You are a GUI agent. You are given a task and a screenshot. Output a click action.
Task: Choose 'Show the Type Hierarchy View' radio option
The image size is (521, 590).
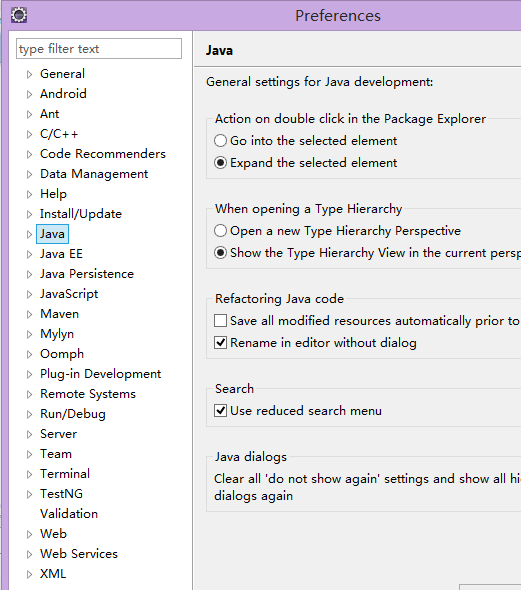[x=220, y=253]
